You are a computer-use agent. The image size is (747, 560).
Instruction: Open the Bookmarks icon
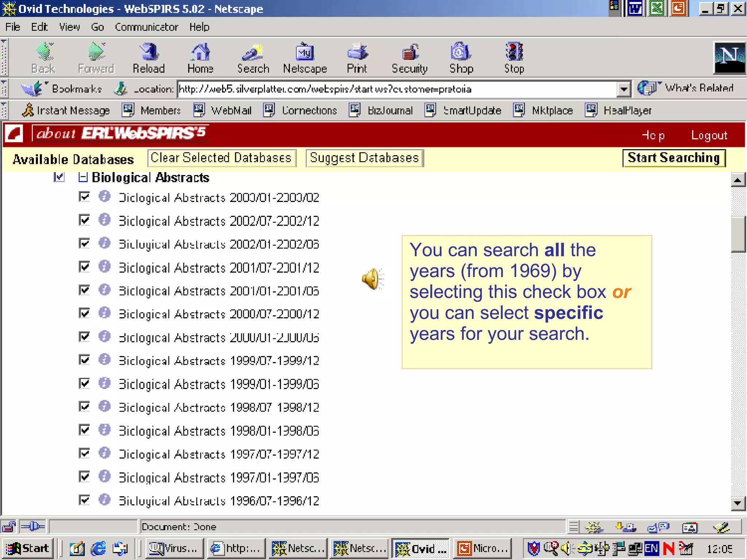click(x=31, y=89)
